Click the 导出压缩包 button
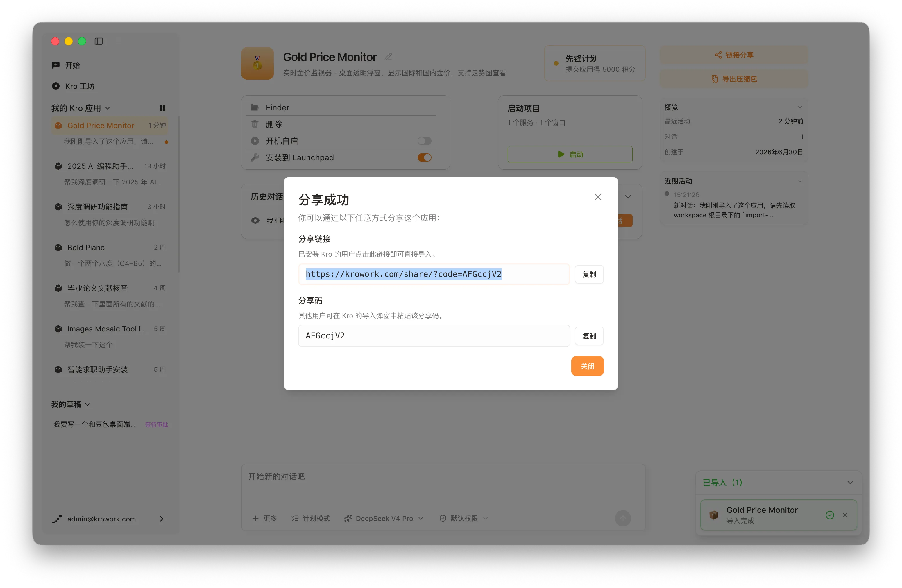 (x=733, y=79)
